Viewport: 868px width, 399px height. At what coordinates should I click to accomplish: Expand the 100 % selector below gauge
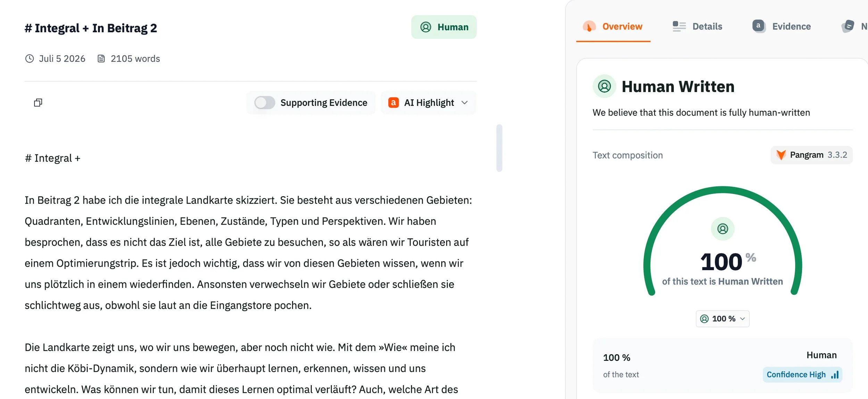coord(723,319)
